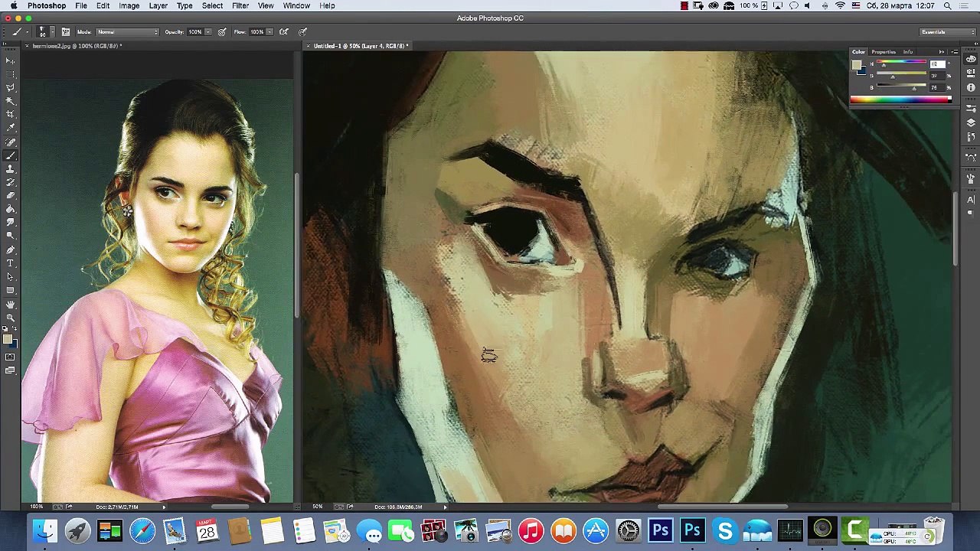Reset to default foreground and background colors

[5, 329]
